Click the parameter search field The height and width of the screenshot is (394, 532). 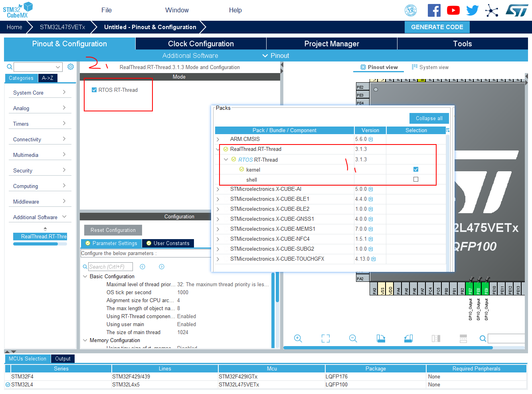[110, 267]
